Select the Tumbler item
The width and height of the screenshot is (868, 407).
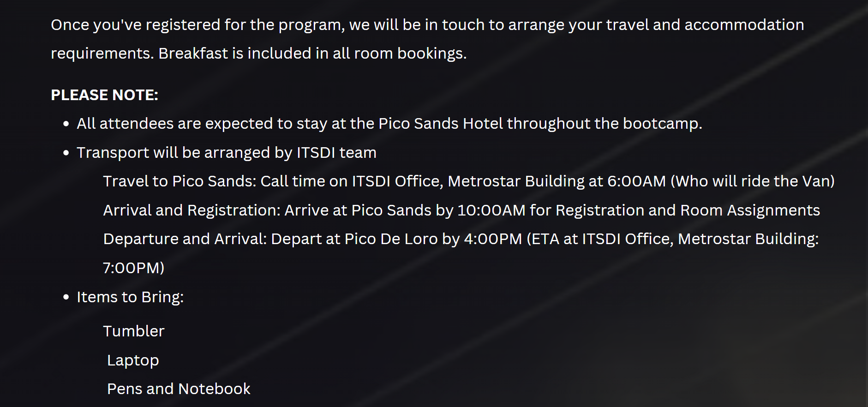pos(134,331)
